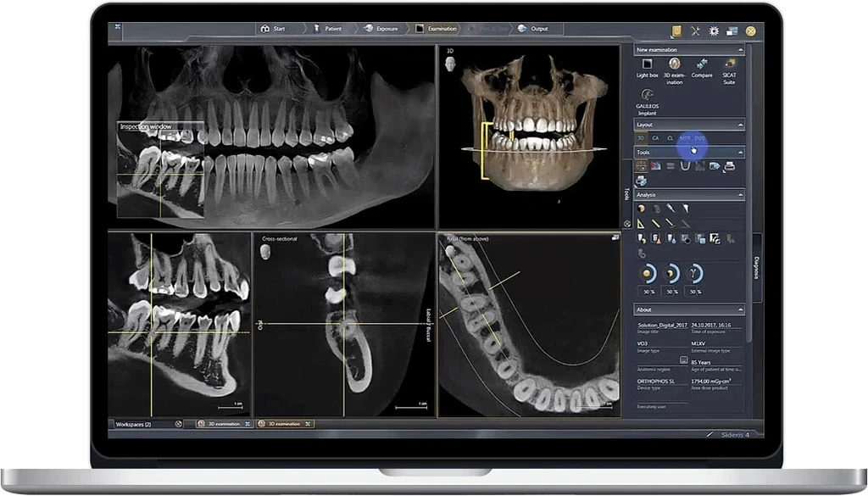Start a new 3D examination
This screenshot has height=496, width=868.
674,64
